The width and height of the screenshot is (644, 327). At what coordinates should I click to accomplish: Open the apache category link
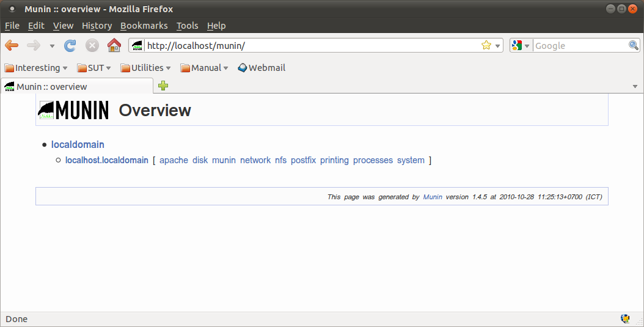click(174, 160)
